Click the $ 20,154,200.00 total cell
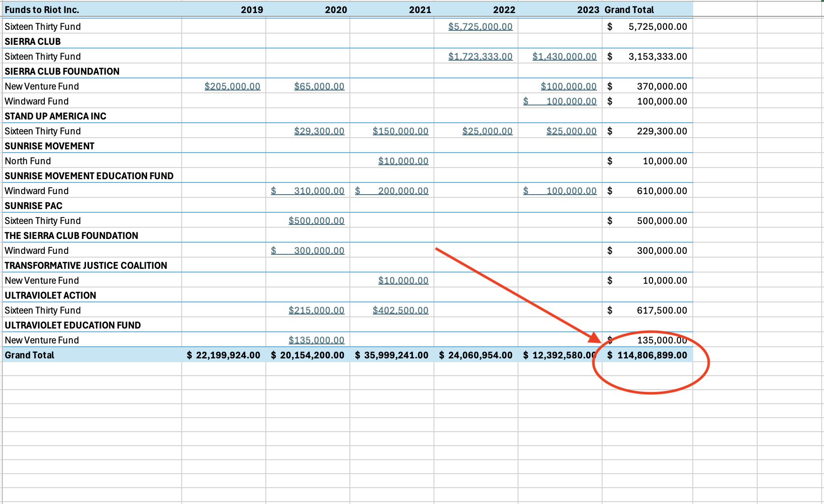This screenshot has width=824, height=504. point(308,355)
